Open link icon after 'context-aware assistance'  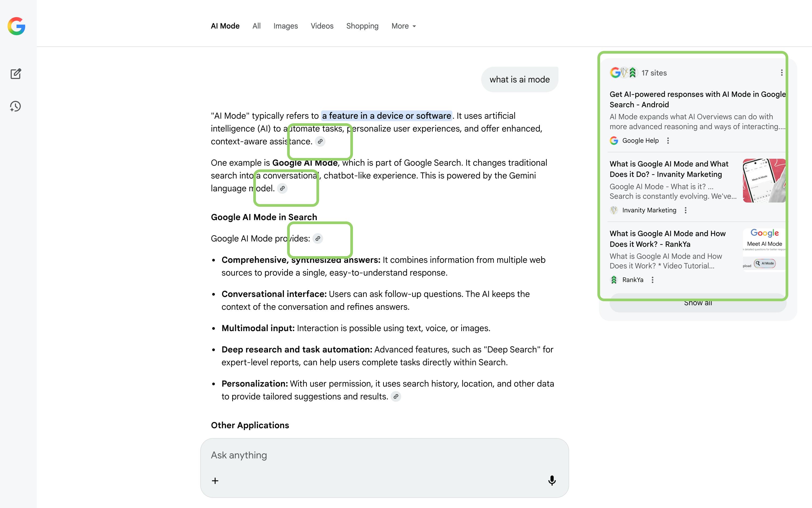click(x=320, y=141)
